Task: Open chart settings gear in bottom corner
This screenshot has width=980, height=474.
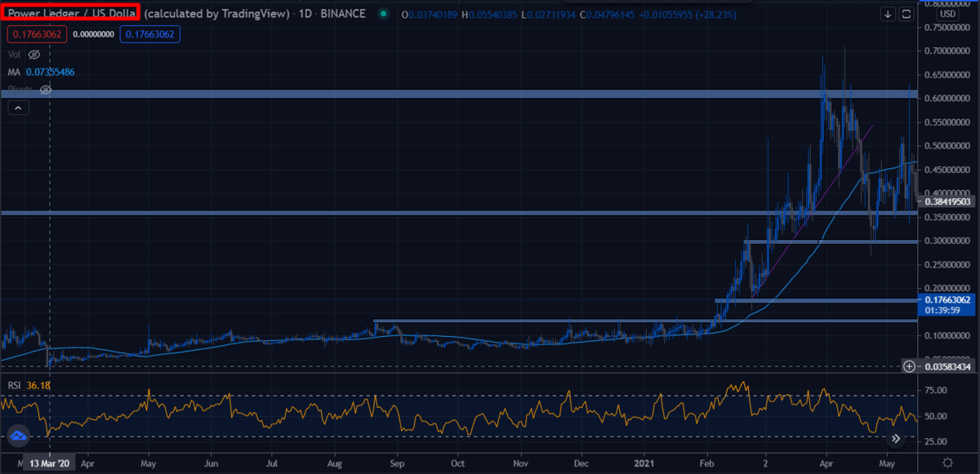Action: [949, 463]
